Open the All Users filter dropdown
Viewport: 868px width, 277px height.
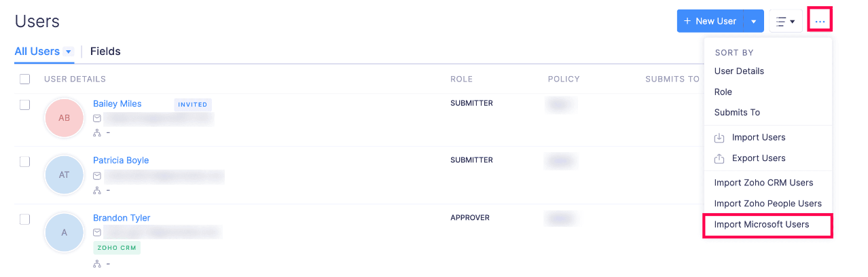(x=68, y=52)
